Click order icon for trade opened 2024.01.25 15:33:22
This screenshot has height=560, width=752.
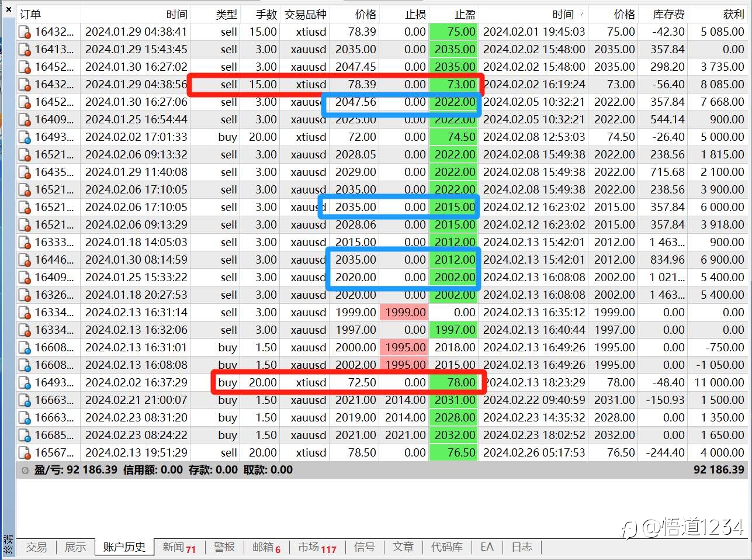point(25,278)
